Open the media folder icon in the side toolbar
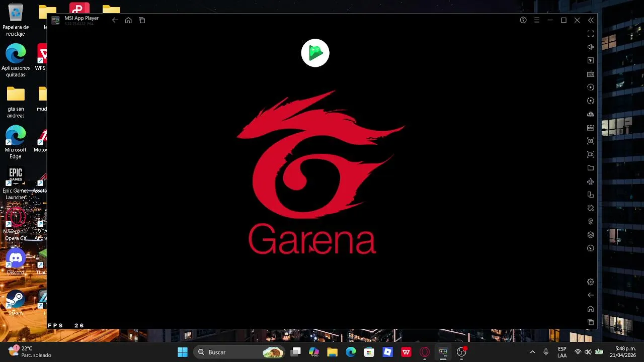 (591, 167)
